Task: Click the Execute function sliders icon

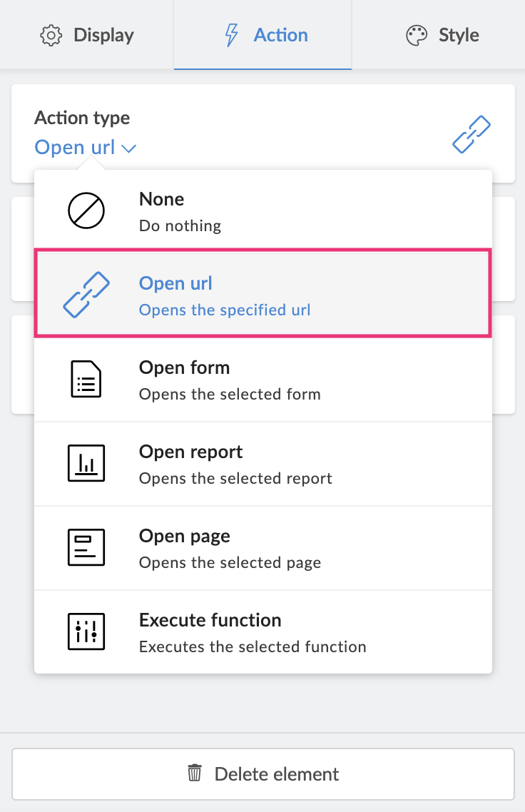Action: coord(86,631)
